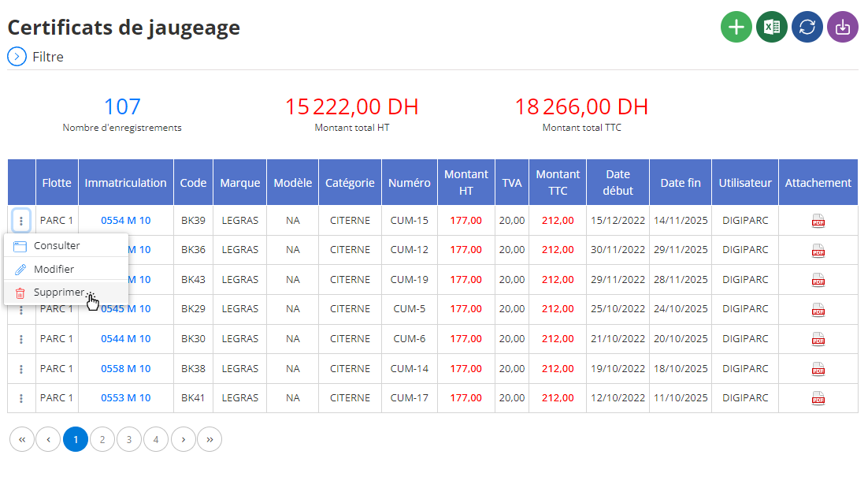Open PDF attachment for CUM-6 row

(818, 339)
